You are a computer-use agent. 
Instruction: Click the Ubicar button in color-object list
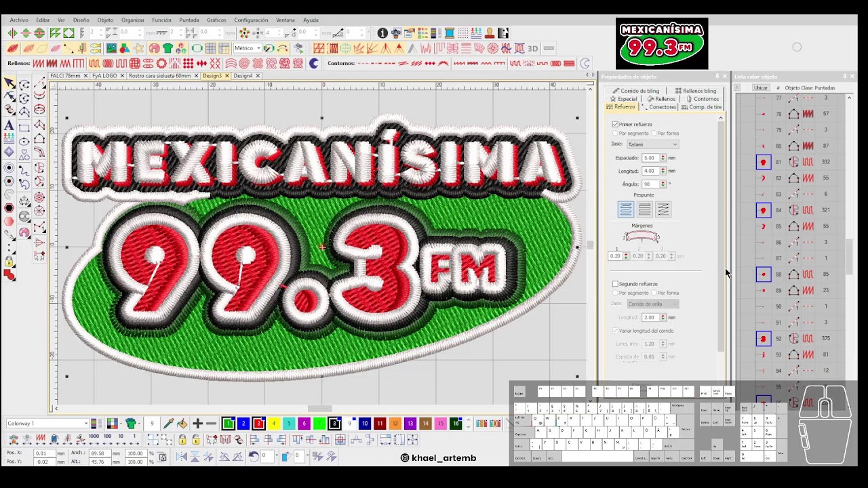tap(761, 88)
